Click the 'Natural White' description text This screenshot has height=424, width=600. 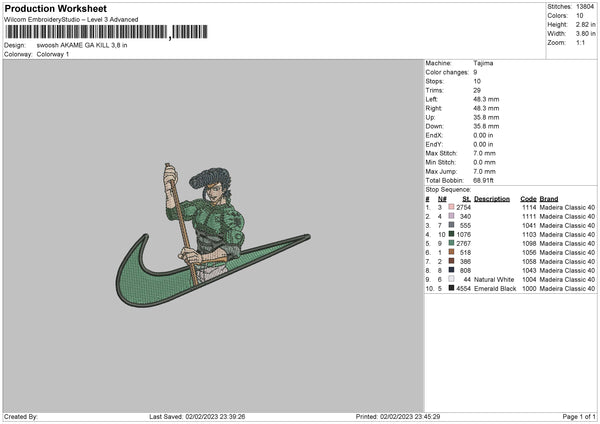[494, 279]
